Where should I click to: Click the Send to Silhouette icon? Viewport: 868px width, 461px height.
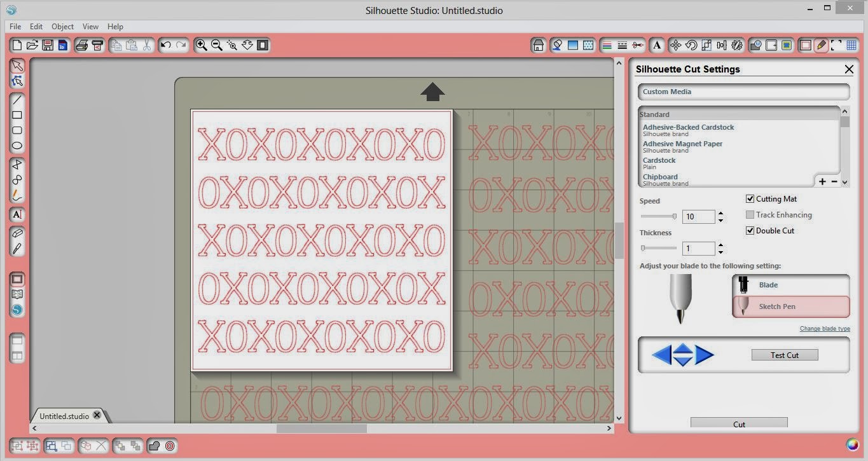(x=97, y=45)
